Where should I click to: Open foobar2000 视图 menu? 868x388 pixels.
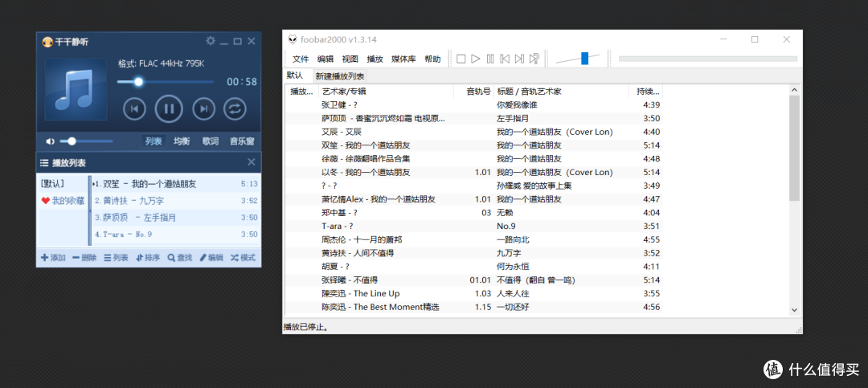point(350,59)
